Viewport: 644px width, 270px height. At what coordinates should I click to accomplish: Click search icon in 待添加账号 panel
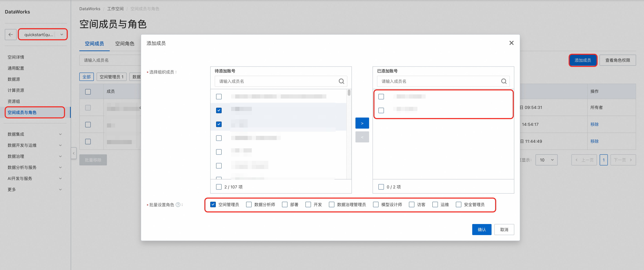(x=341, y=81)
